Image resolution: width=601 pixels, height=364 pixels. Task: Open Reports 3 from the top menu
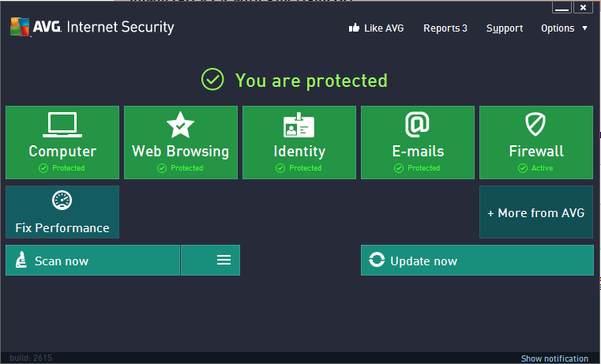(445, 28)
